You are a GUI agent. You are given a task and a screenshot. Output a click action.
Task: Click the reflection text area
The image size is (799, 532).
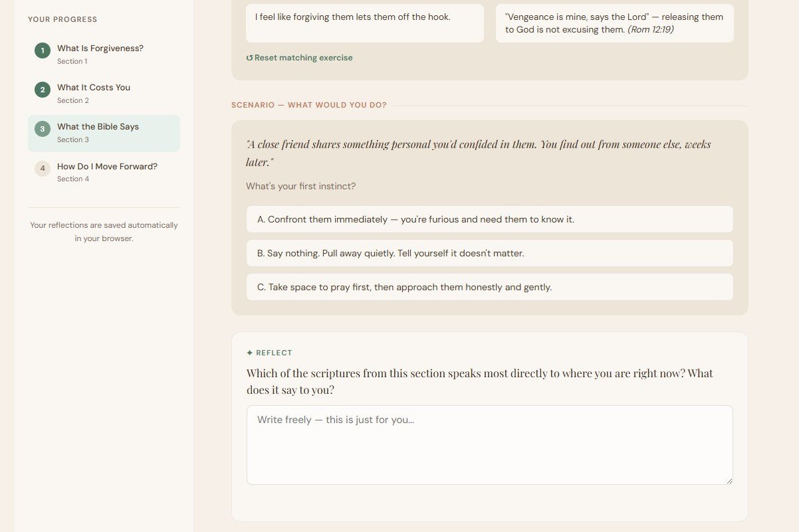coord(490,445)
